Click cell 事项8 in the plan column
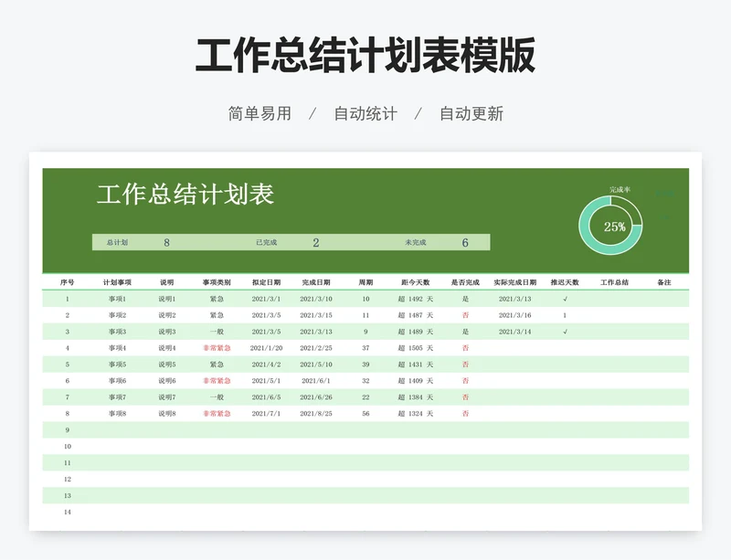This screenshot has height=560, width=731. coord(117,414)
